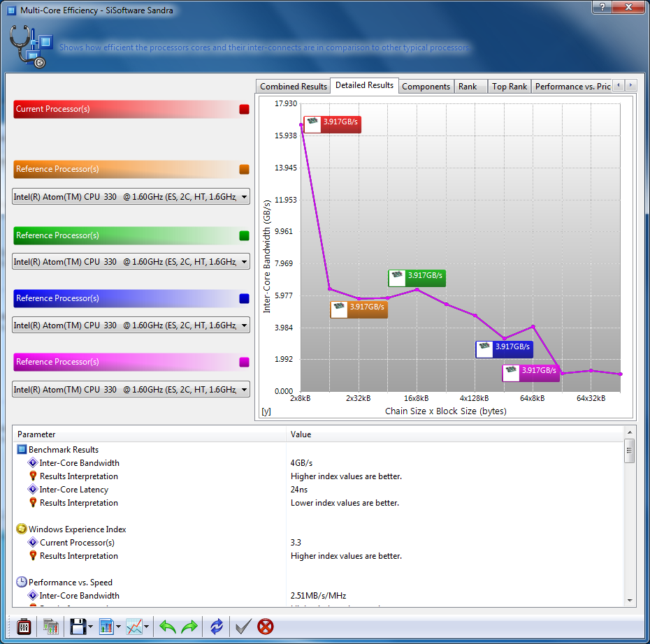Screen dimensions: 650x644
Task: Click the blue reference processor color swatch
Action: coord(244,298)
